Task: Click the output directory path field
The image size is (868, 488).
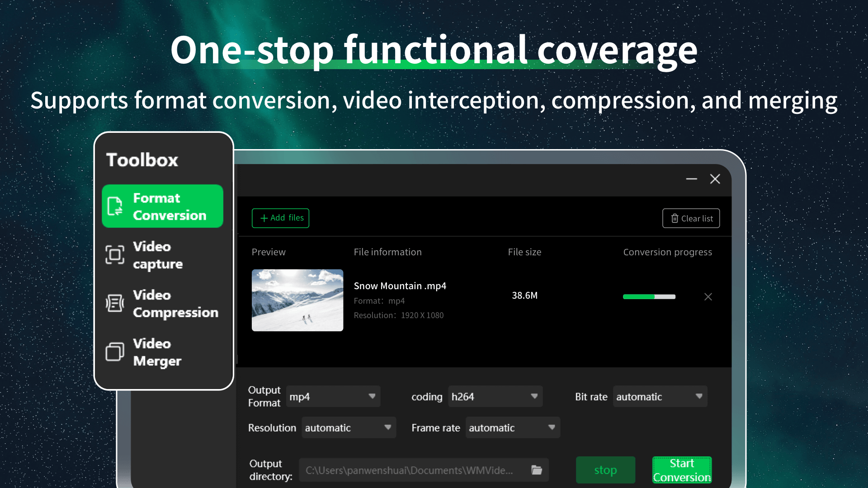Action: coord(409,470)
